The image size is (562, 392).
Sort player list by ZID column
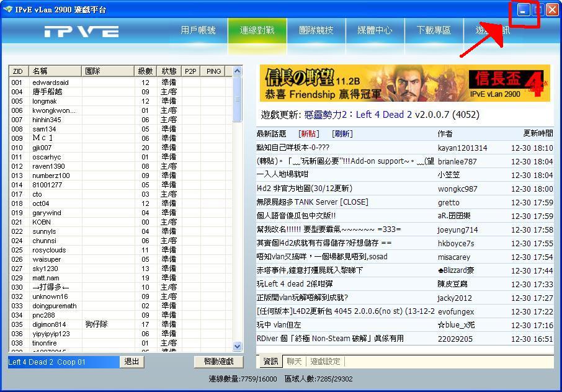(18, 71)
